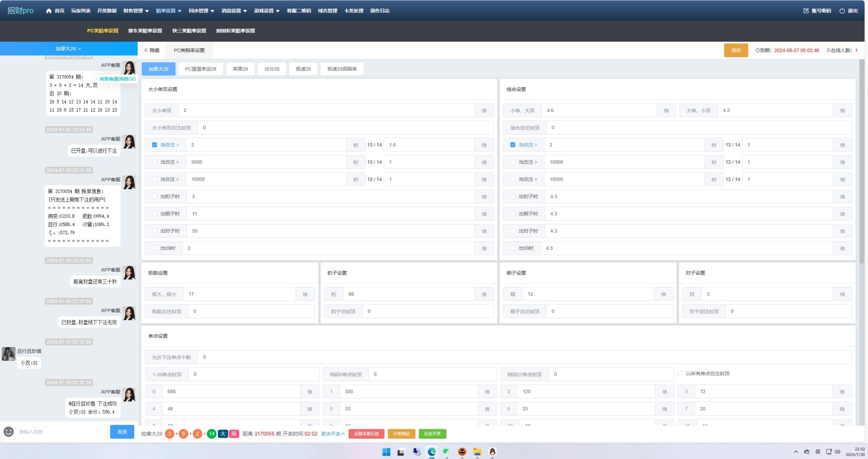
Task: Expand the 加拿大28 dropdown above the chat
Action: click(x=68, y=48)
